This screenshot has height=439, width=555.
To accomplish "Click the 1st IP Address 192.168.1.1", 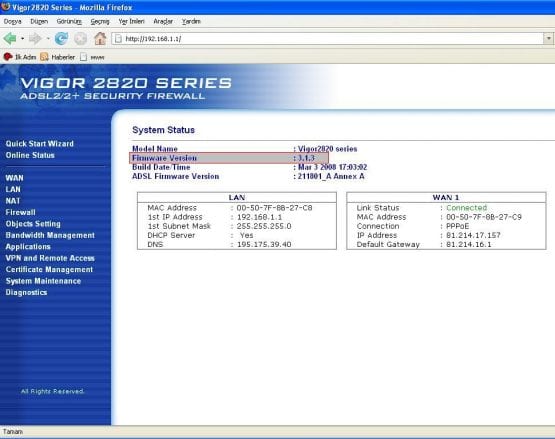I will 259,217.
